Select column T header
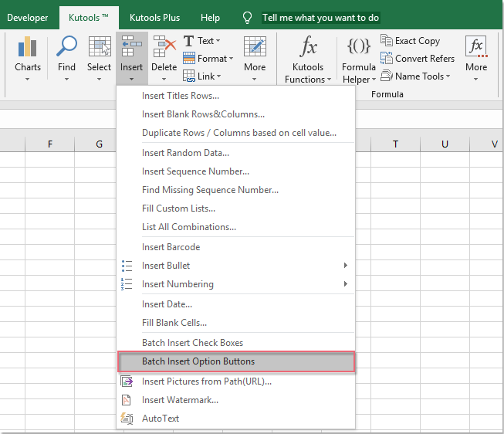The width and height of the screenshot is (504, 434). [x=395, y=144]
